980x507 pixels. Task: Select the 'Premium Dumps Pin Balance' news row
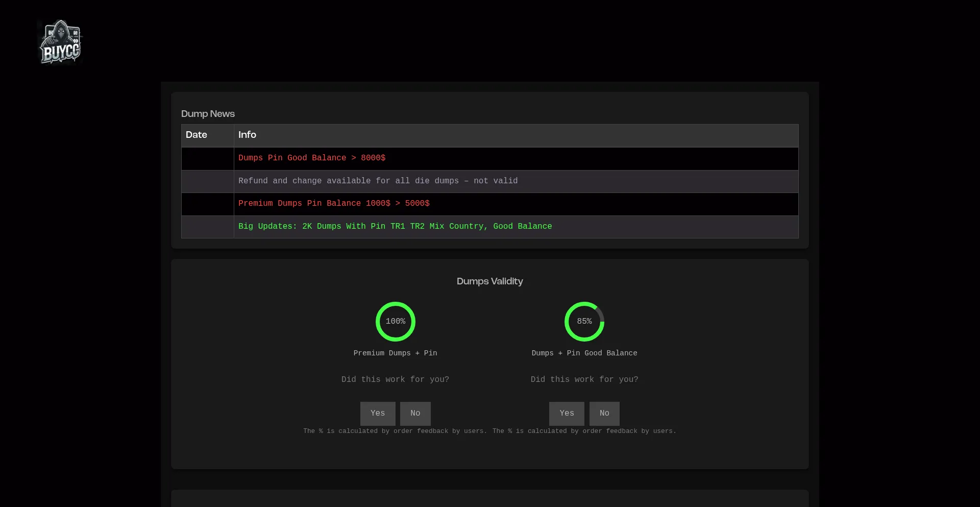pos(334,204)
